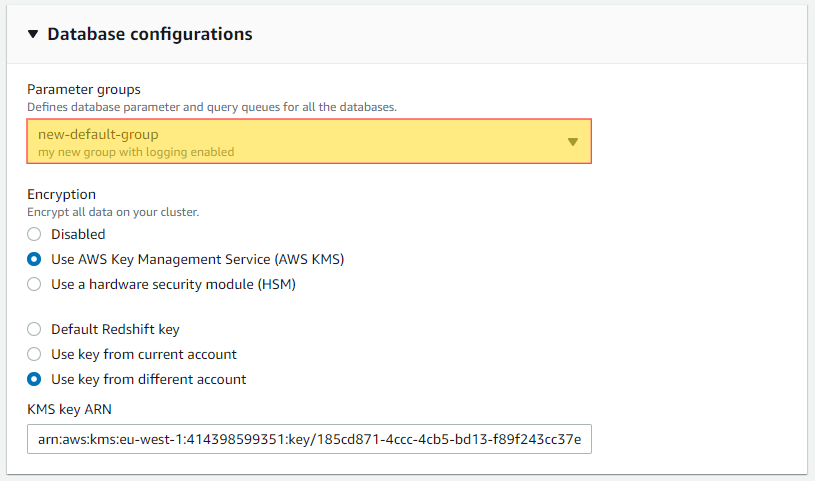The image size is (815, 481).
Task: Open the new-default-group parameter groups dropdown
Action: (x=309, y=141)
